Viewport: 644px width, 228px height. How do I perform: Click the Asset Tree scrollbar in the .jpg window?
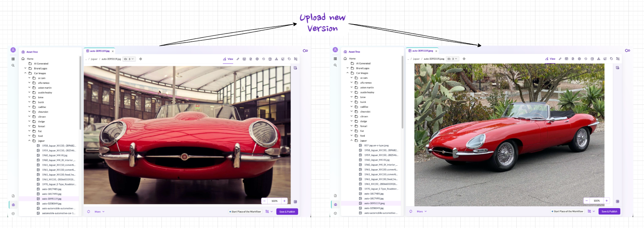click(80, 93)
